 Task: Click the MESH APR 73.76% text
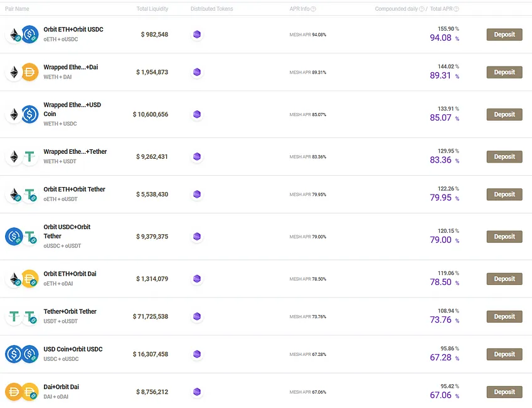click(x=308, y=317)
